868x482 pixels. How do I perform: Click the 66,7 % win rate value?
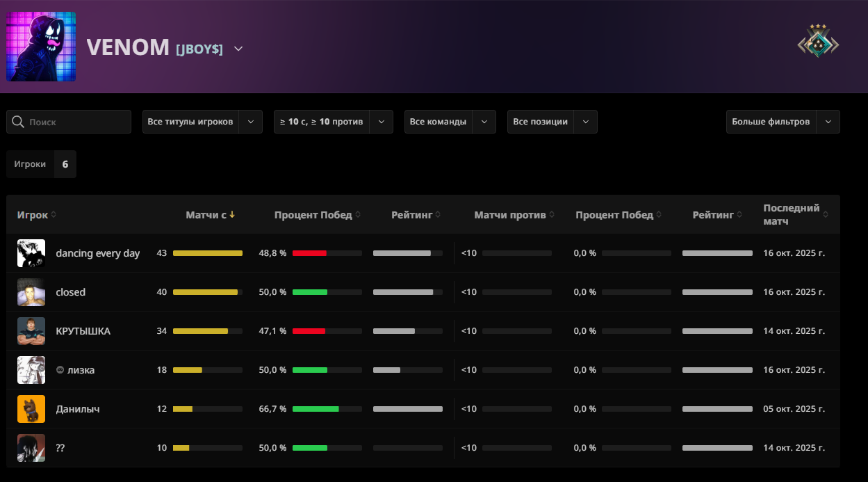coord(272,409)
